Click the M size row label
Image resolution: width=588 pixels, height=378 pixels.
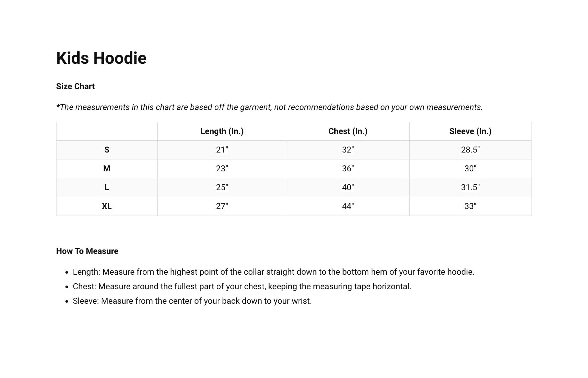(x=107, y=169)
